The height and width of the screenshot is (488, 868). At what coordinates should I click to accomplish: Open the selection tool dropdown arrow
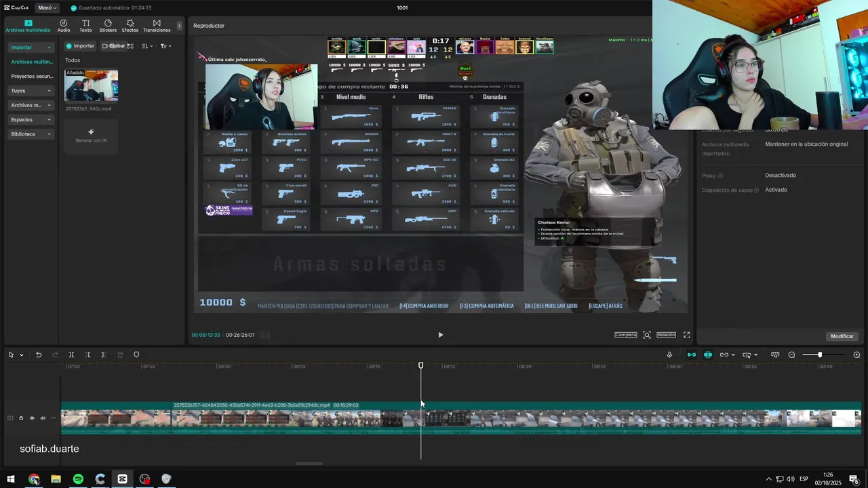[22, 355]
